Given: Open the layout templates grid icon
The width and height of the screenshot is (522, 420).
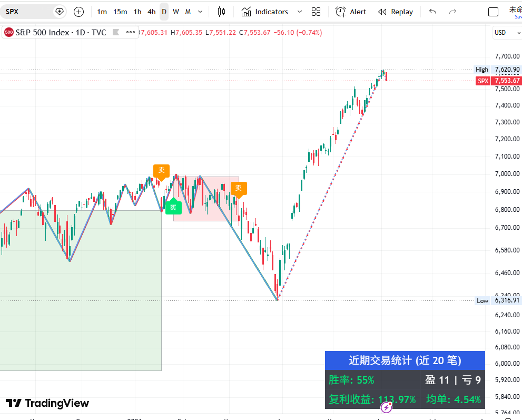Looking at the screenshot, I should click(316, 12).
